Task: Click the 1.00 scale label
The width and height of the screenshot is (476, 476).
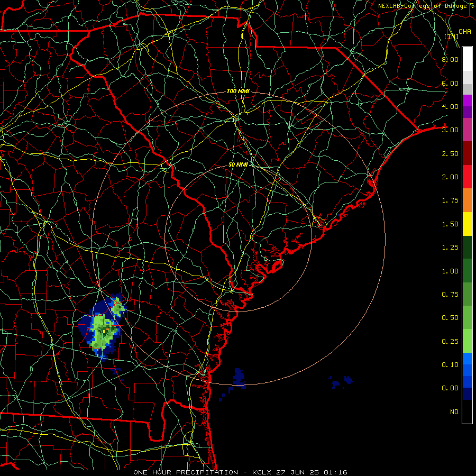Action: 450,271
